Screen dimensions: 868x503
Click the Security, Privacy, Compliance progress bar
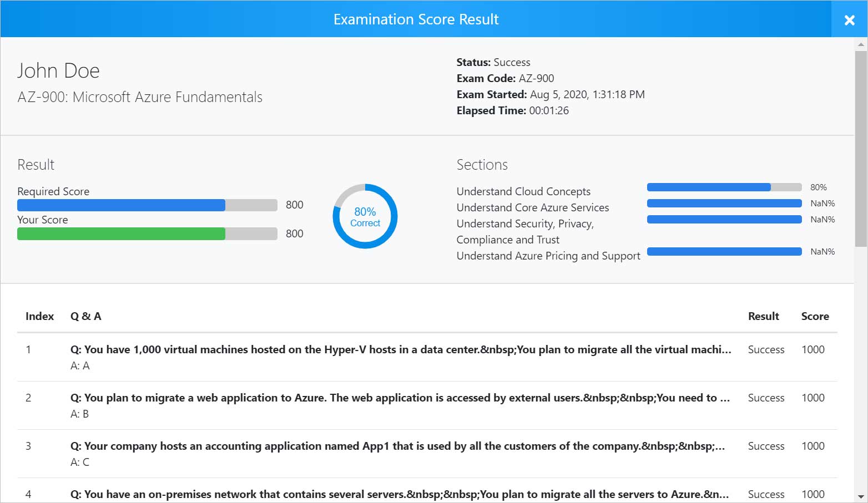click(724, 220)
